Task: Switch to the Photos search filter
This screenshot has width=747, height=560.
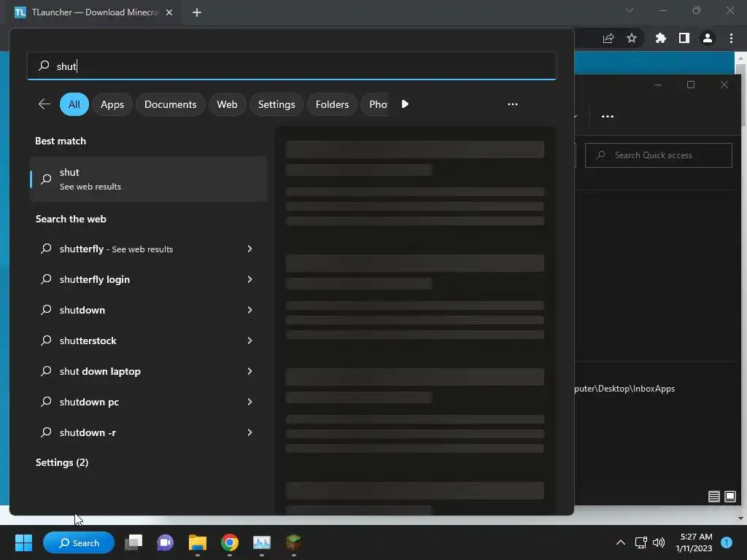Action: pyautogui.click(x=376, y=104)
